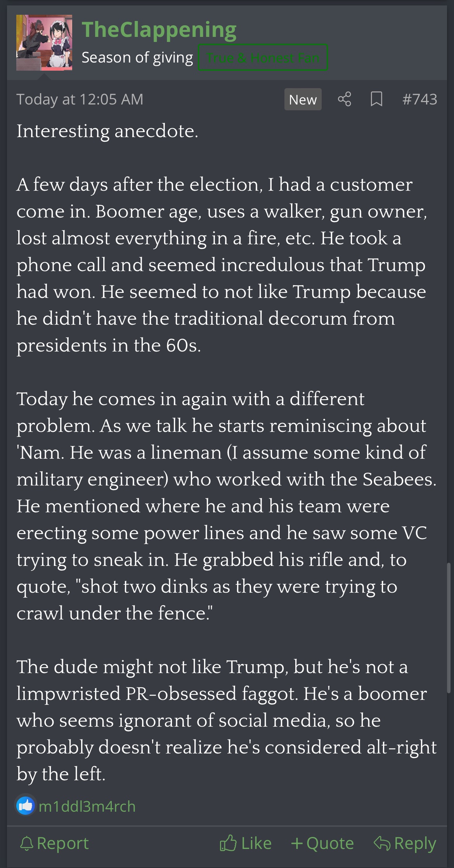This screenshot has width=454, height=868.
Task: Click the 'New' post indicator badge
Action: point(303,99)
